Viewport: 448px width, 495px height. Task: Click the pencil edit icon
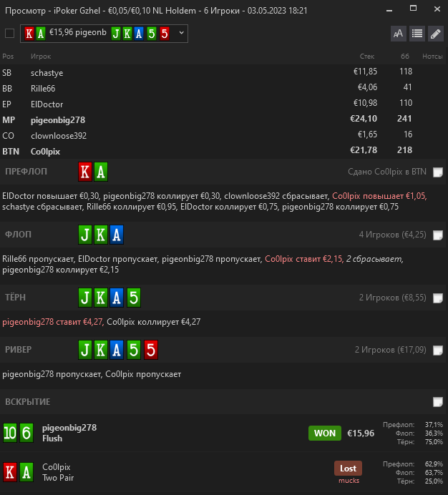436,34
